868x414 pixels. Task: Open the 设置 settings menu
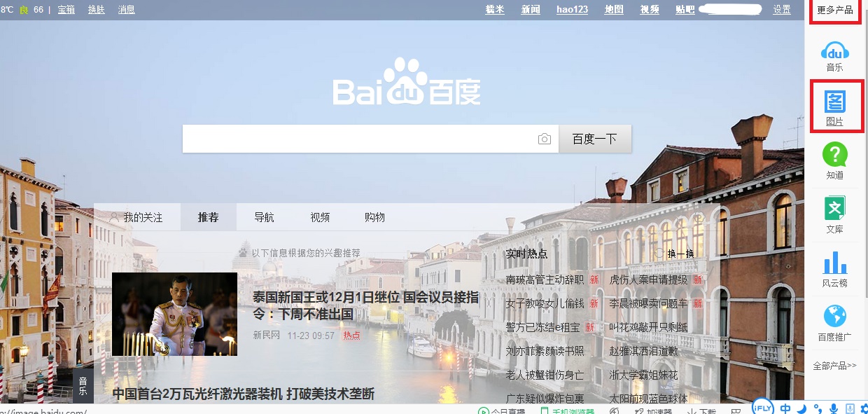tap(782, 10)
